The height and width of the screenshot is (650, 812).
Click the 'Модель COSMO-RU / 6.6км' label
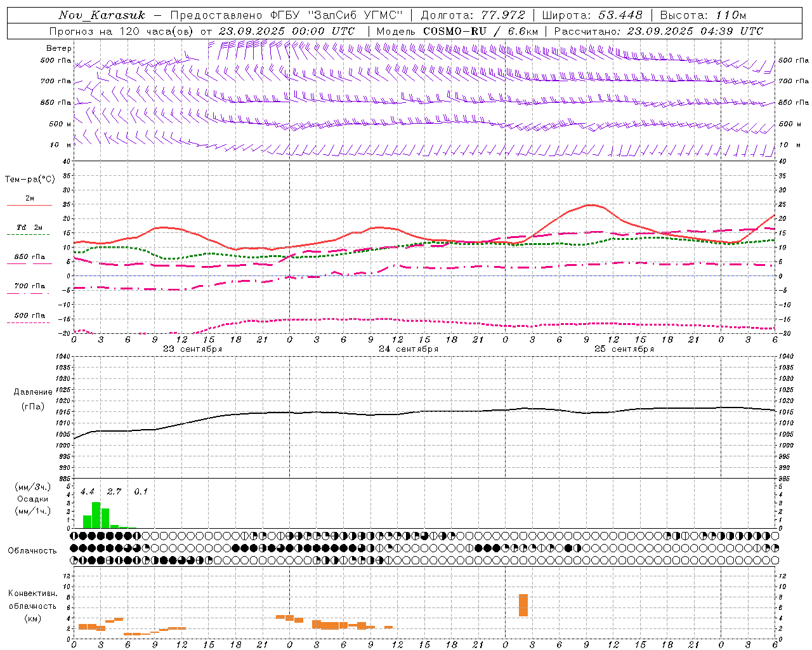point(457,31)
